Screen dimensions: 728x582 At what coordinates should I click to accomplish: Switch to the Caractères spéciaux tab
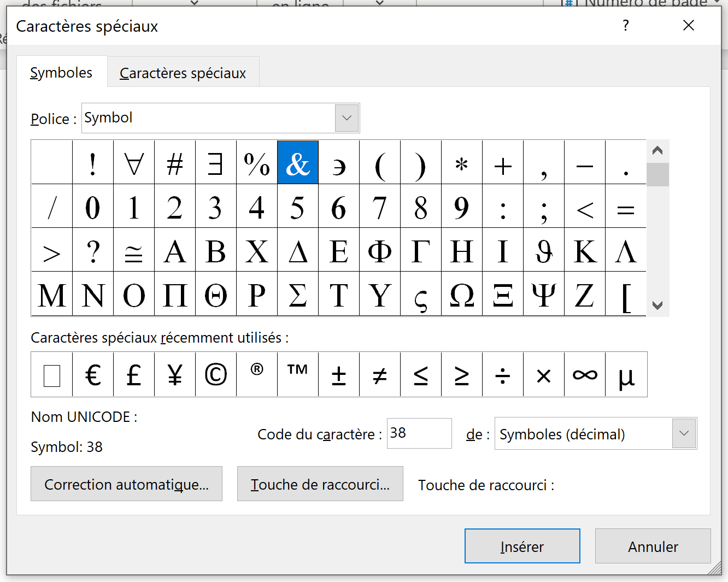coord(183,72)
